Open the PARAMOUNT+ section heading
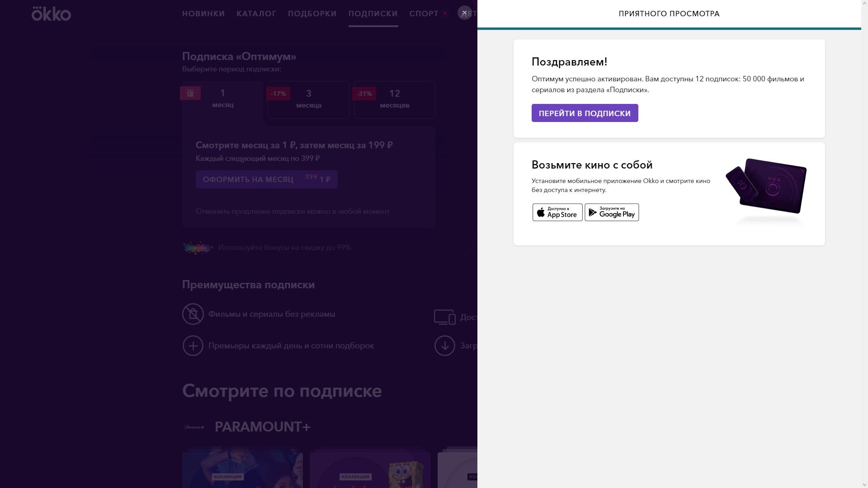 coord(263,427)
